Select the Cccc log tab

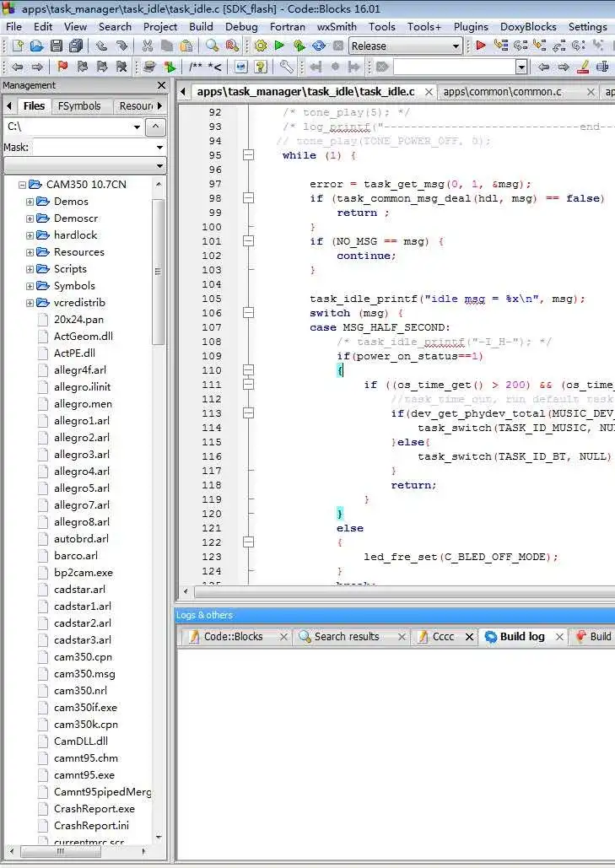443,637
